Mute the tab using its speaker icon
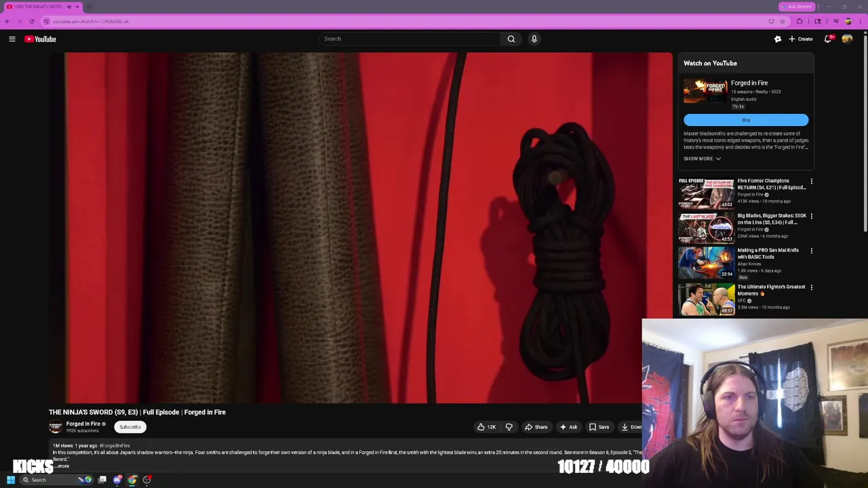The width and height of the screenshot is (868, 488). click(69, 7)
